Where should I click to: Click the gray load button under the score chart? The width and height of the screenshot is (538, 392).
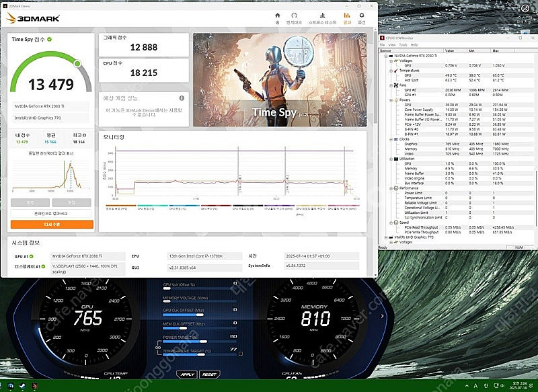pyautogui.click(x=30, y=202)
